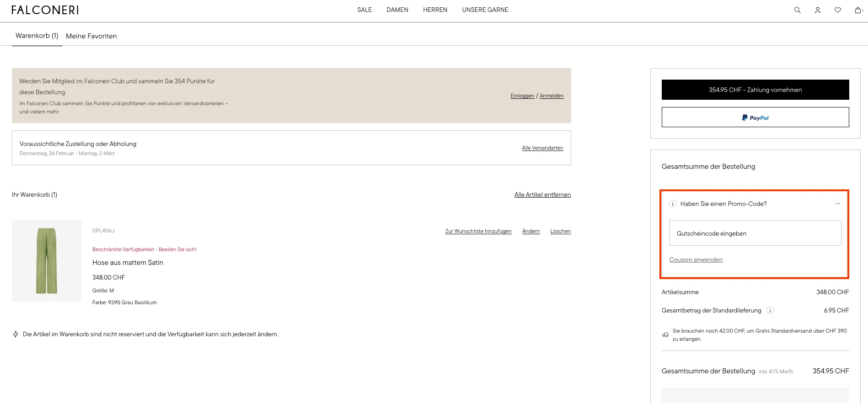
Task: Click Zur Wunschliste hinzufügen link
Action: click(478, 232)
